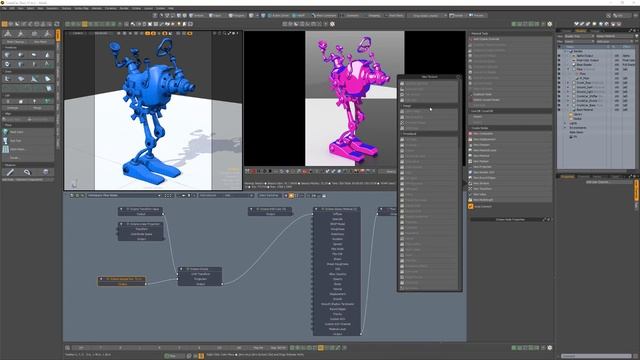The height and width of the screenshot is (360, 640).
Task: Toggle visibility of Base Material
Action: point(559,110)
